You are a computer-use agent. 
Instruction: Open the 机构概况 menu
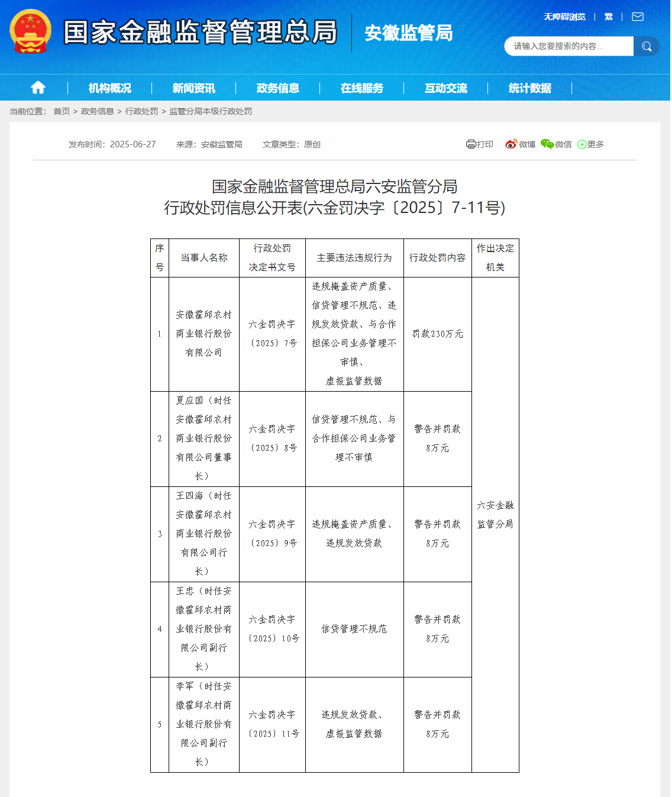coord(110,88)
